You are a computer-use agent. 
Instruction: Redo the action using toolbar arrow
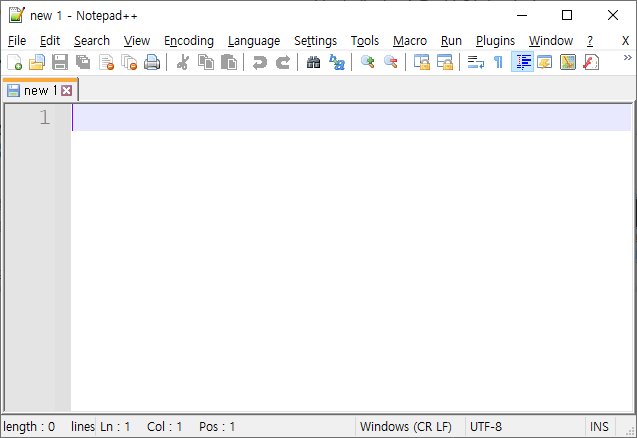pyautogui.click(x=283, y=62)
